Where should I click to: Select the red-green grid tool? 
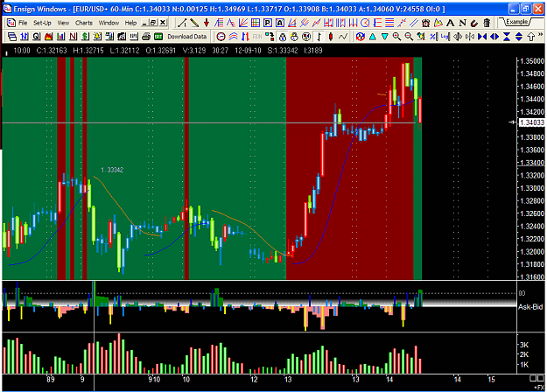tap(256, 23)
